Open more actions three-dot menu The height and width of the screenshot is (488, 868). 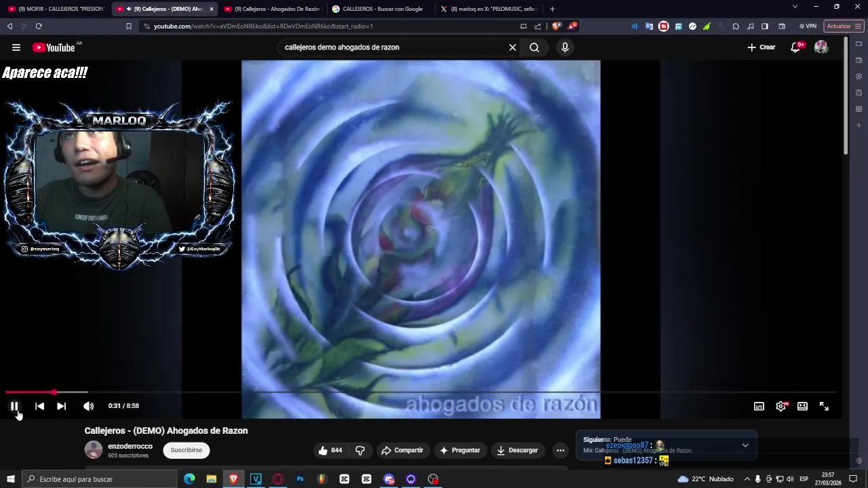click(x=560, y=450)
